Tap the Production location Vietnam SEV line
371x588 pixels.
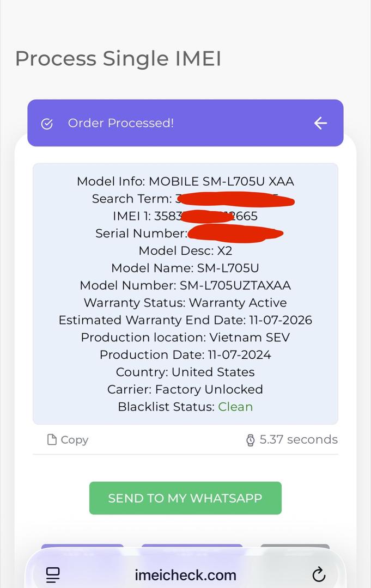185,338
